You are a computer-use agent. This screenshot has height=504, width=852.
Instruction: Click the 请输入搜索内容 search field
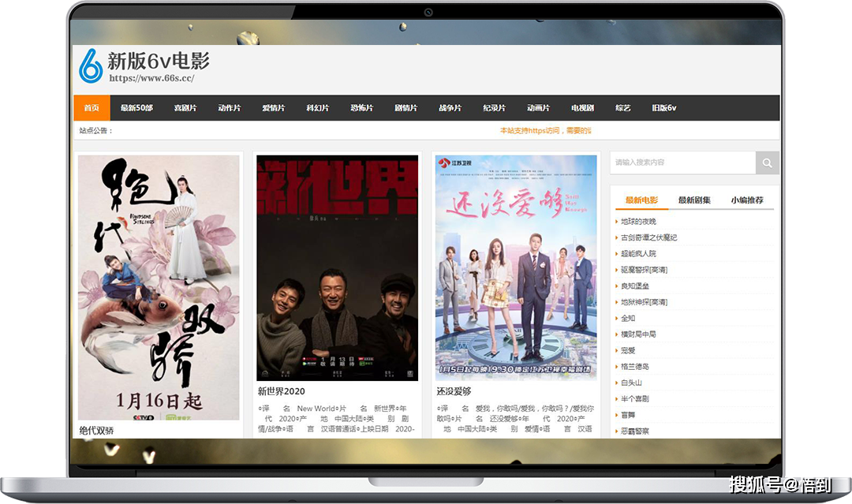(x=682, y=162)
